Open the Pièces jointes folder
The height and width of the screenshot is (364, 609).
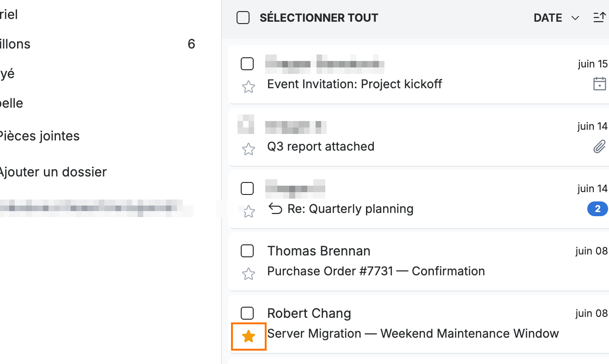coord(39,136)
